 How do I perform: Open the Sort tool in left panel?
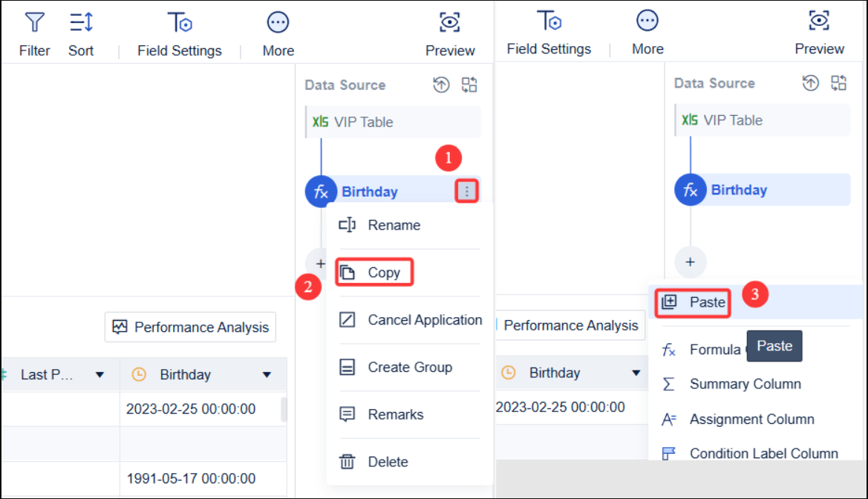click(81, 34)
